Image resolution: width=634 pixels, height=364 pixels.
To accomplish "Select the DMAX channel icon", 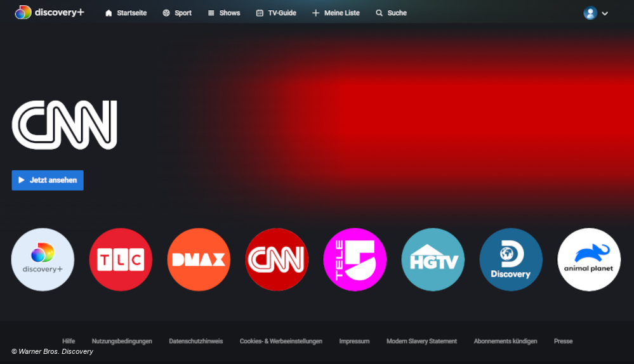I will click(199, 259).
